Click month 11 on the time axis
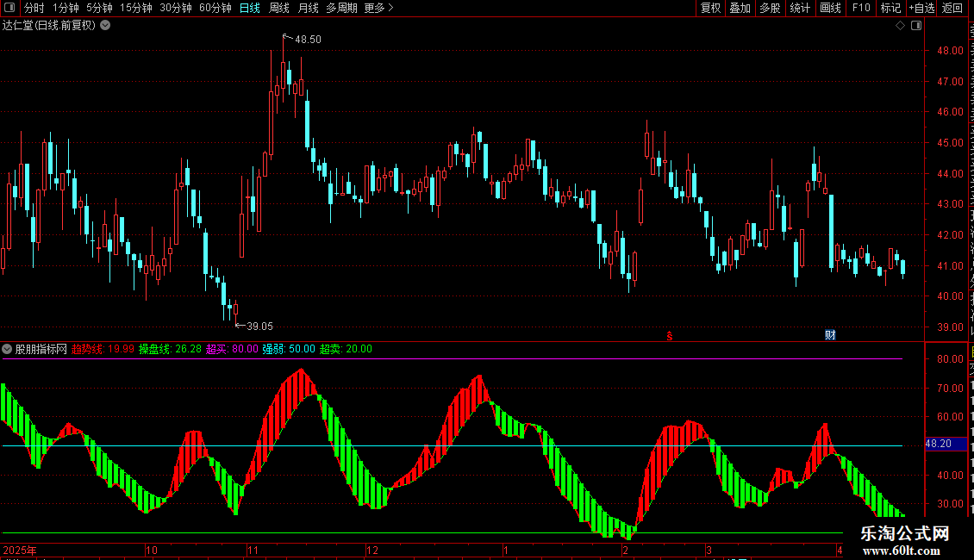This screenshot has height=560, width=974. pyautogui.click(x=253, y=550)
